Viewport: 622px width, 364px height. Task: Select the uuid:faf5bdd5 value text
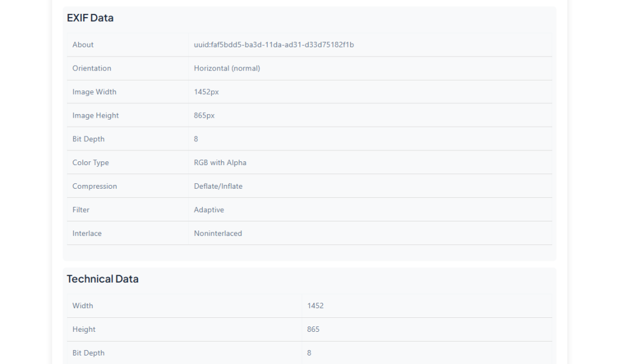click(x=274, y=45)
